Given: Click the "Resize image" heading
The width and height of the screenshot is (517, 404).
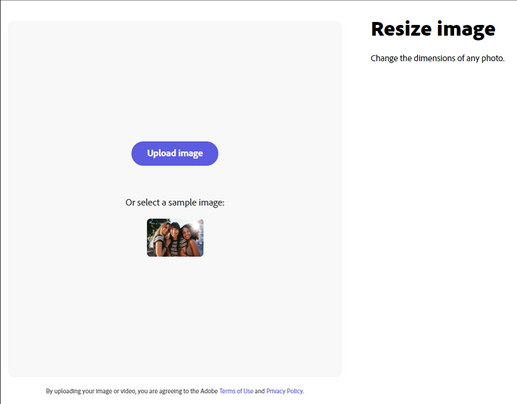Looking at the screenshot, I should pos(433,29).
